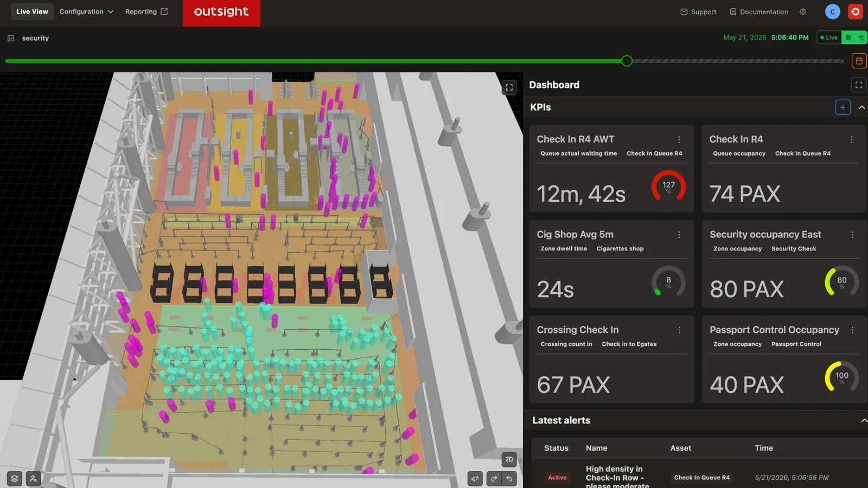
Task: Click the red Outsight account button
Action: [x=856, y=11]
